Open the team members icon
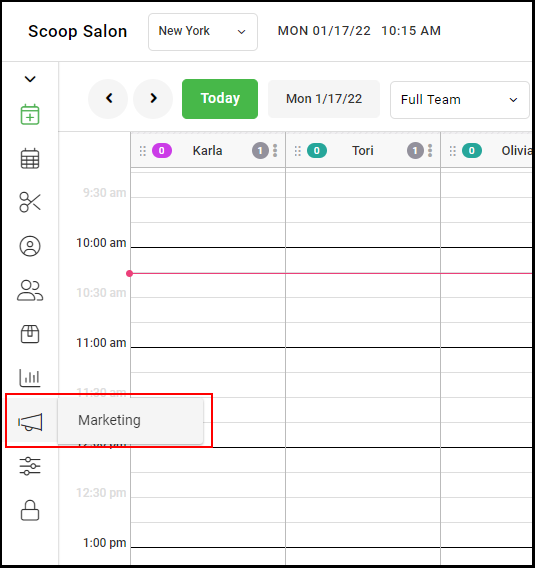Viewport: 535px width, 568px height. click(x=30, y=291)
